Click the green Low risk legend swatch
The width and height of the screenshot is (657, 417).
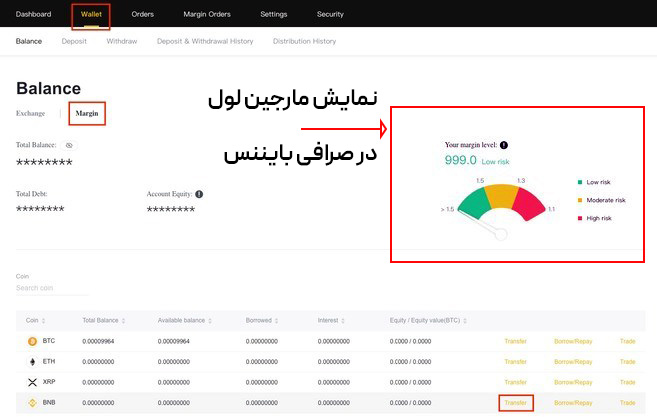point(581,182)
